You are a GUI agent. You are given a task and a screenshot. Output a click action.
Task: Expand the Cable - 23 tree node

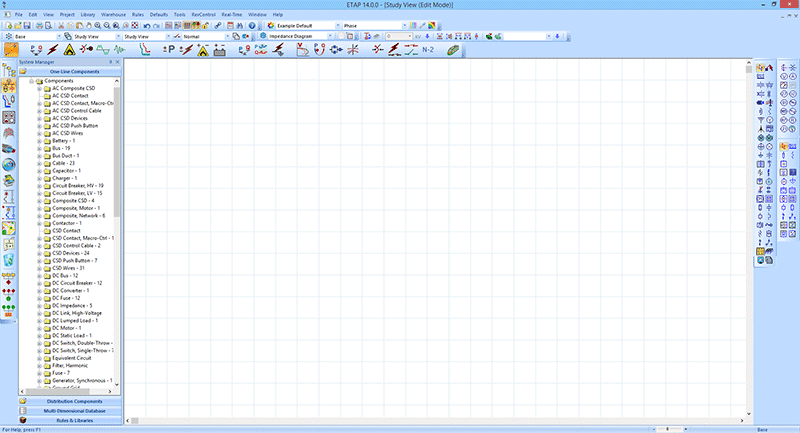pyautogui.click(x=39, y=163)
